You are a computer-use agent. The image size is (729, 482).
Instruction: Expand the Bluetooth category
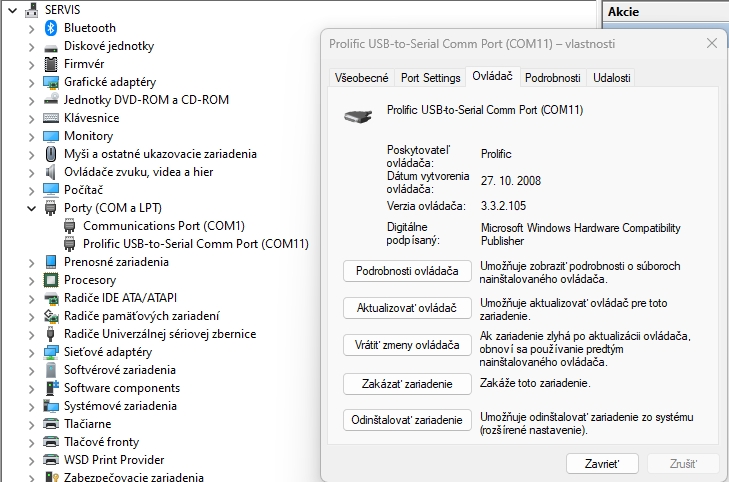click(31, 29)
